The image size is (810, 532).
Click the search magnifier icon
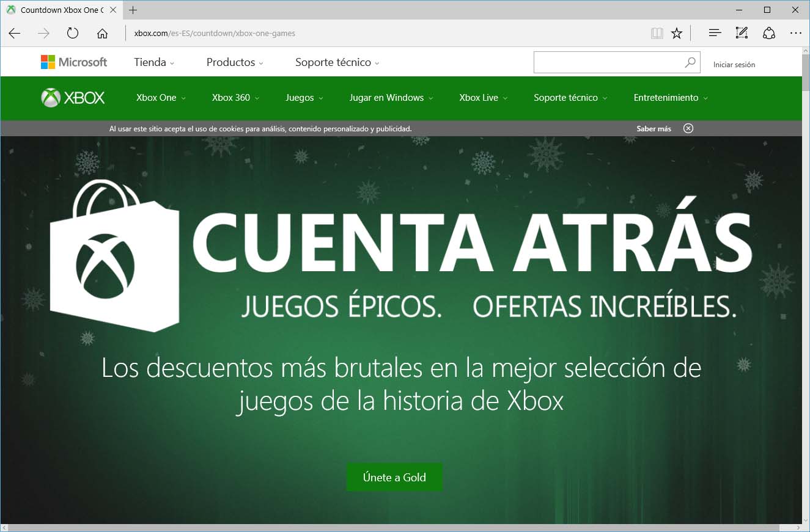690,62
